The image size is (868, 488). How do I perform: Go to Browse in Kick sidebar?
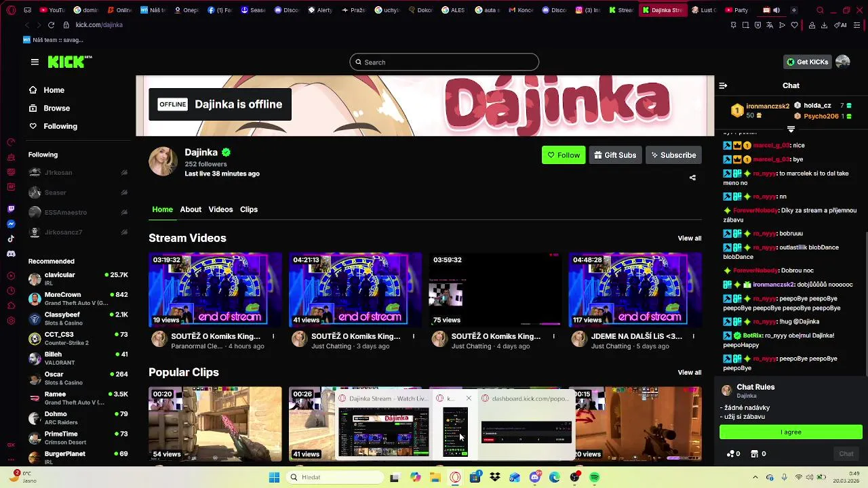[50, 108]
